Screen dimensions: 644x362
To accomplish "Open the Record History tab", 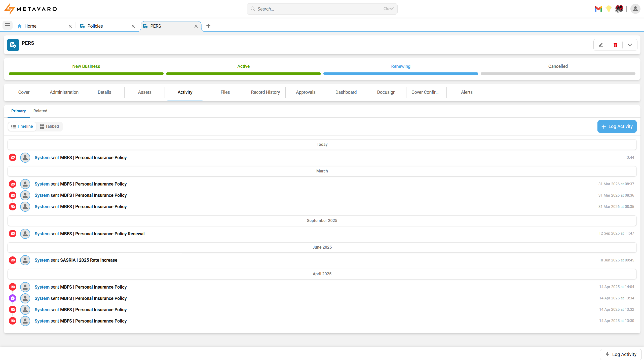I will (x=266, y=92).
